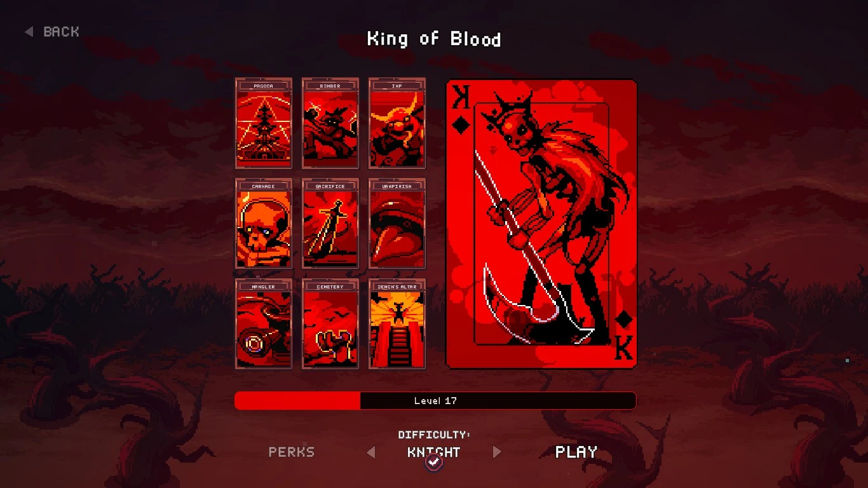Screen dimensions: 868x488
Task: Choose the Demon's Altar card
Action: [397, 324]
